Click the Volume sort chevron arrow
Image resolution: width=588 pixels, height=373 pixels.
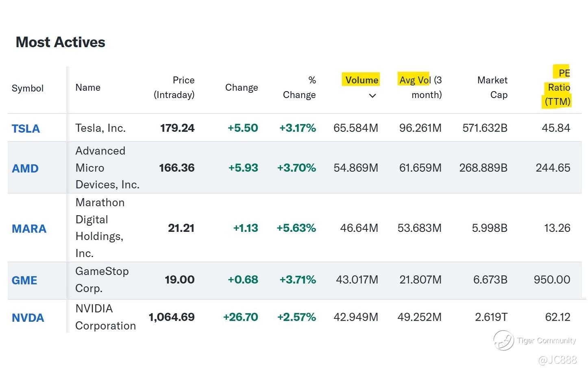(372, 96)
